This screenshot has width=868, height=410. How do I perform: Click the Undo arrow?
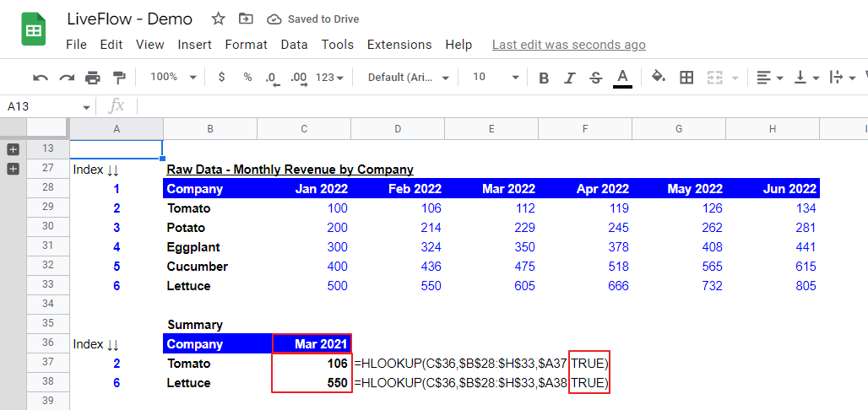click(41, 78)
